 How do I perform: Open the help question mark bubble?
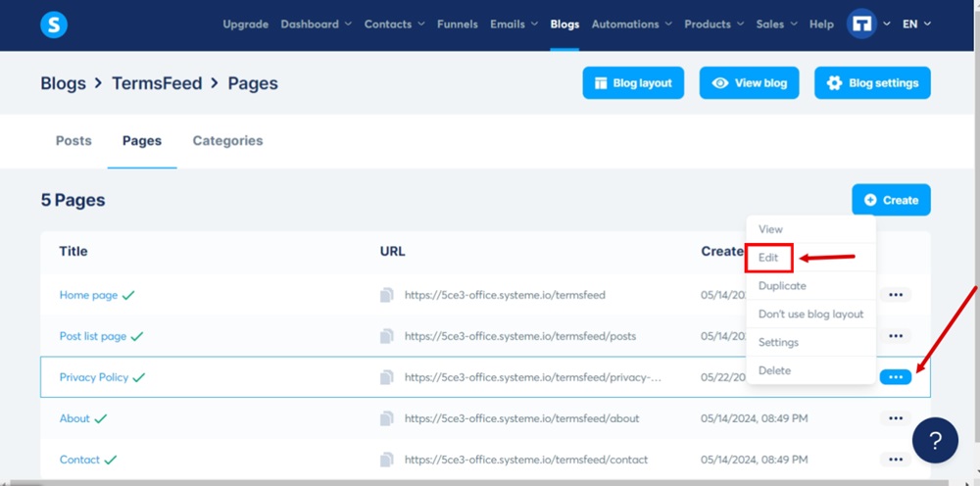pos(935,440)
